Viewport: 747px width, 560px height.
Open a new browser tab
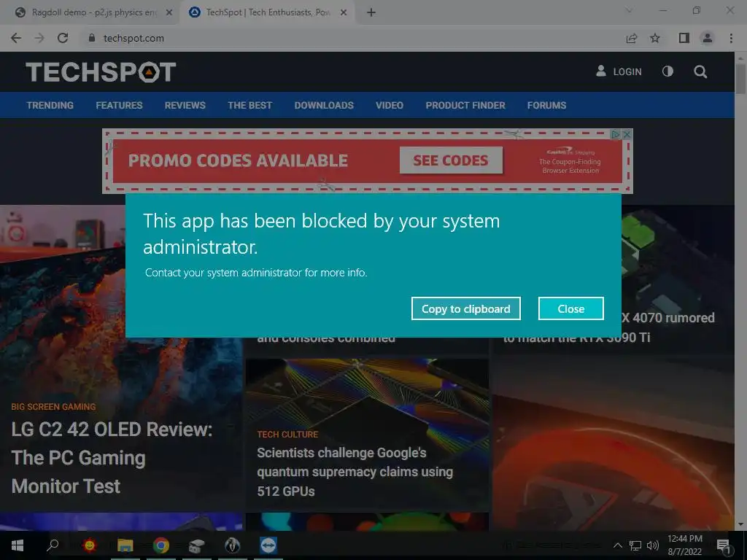[371, 12]
